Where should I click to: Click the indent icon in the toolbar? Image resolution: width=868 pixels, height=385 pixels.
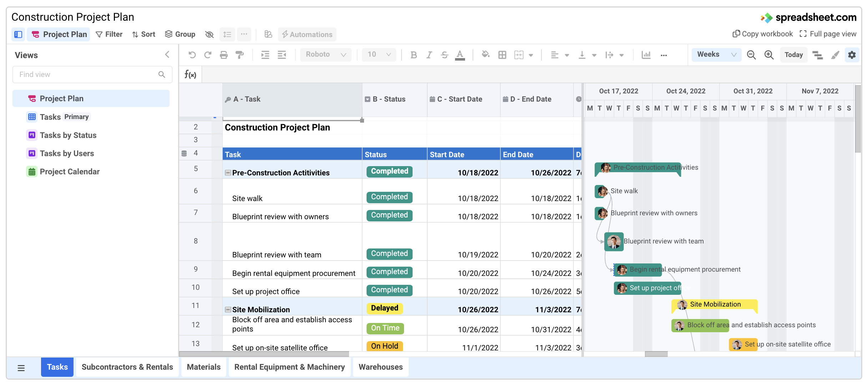[x=265, y=55]
